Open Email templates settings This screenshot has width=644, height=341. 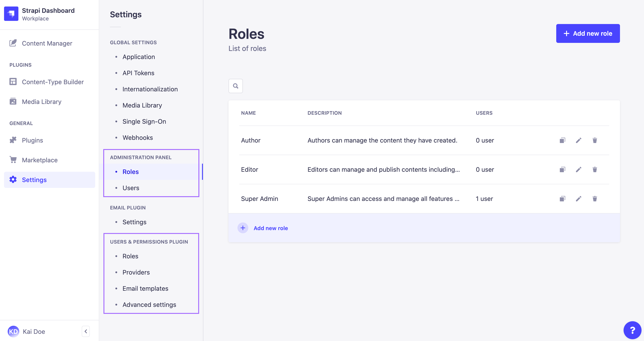coord(145,288)
